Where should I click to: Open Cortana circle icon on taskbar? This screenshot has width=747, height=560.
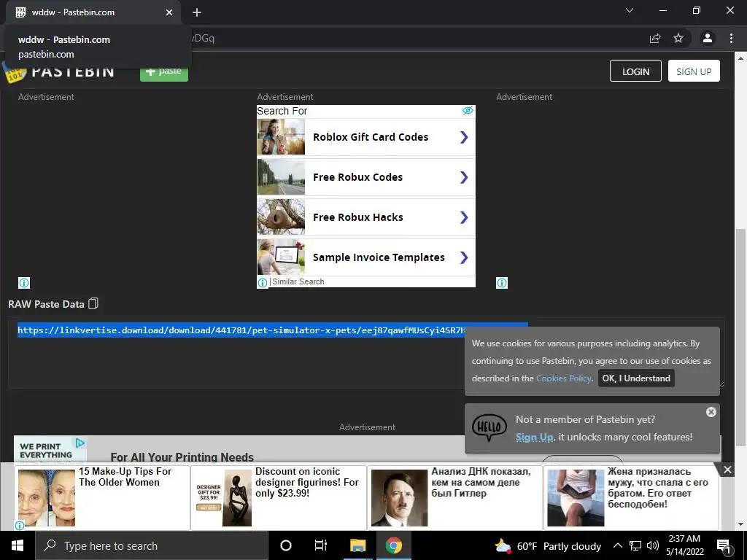tap(286, 545)
